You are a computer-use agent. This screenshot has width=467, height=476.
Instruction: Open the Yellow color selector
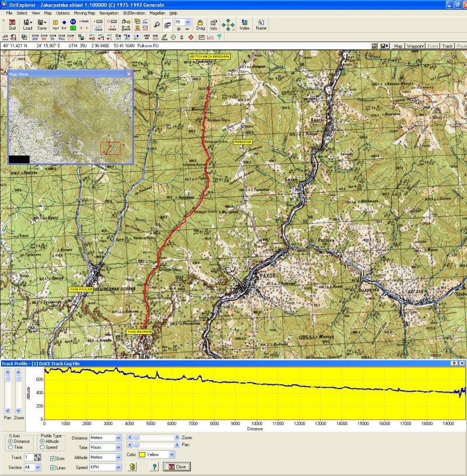pyautogui.click(x=171, y=454)
